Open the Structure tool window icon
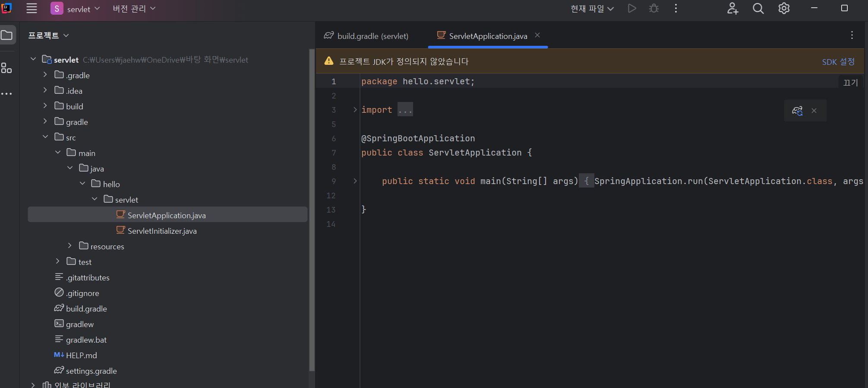The image size is (868, 388). (x=6, y=68)
